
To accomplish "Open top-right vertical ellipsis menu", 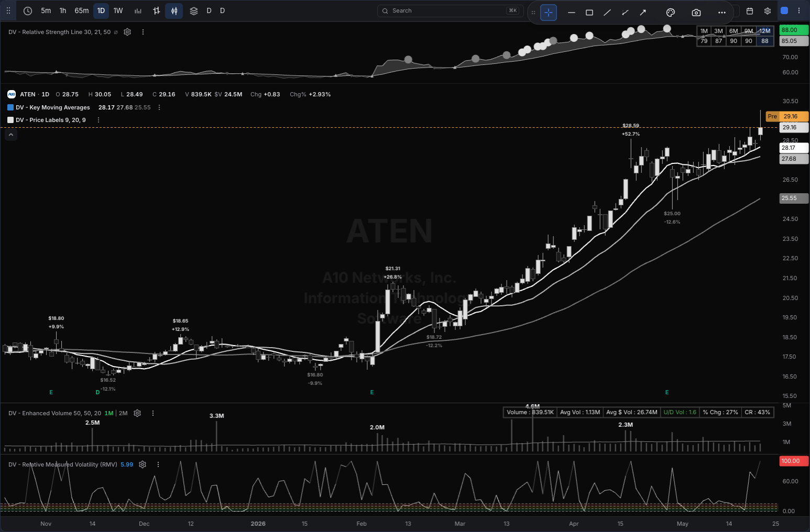I will pyautogui.click(x=799, y=10).
